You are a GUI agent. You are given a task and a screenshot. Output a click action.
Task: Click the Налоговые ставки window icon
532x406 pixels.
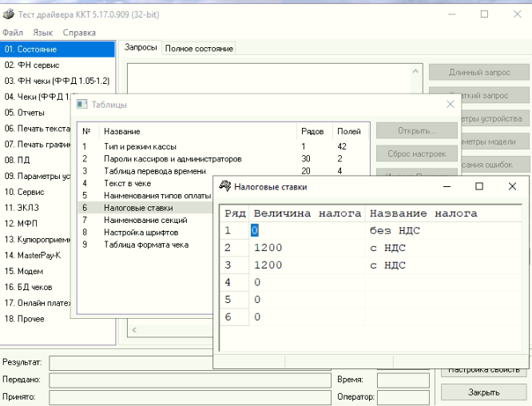click(225, 186)
